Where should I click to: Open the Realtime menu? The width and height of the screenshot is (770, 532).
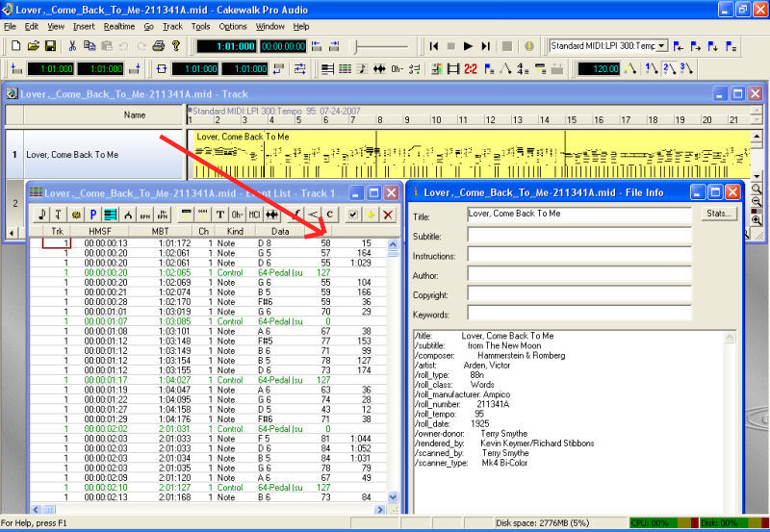coord(119,26)
